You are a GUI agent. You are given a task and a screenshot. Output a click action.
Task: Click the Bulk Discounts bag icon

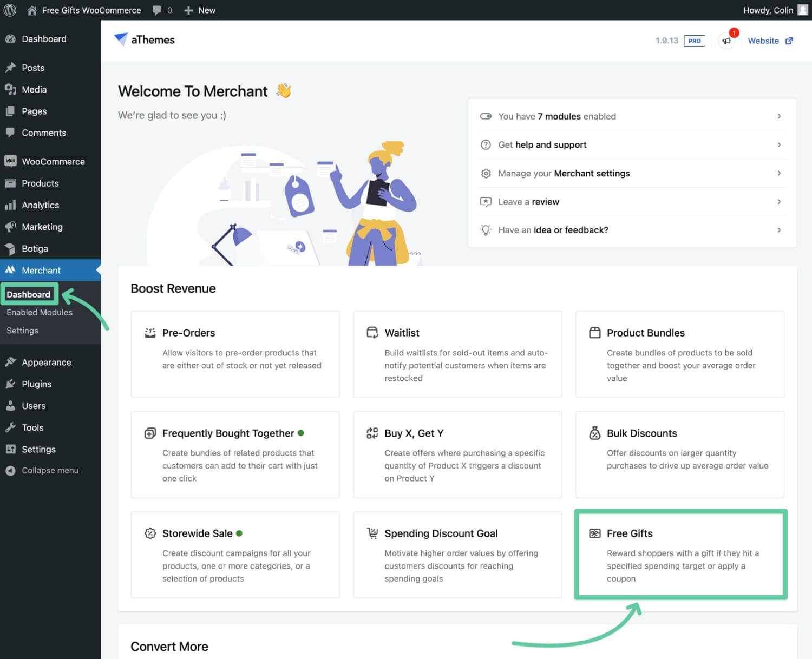coord(594,433)
